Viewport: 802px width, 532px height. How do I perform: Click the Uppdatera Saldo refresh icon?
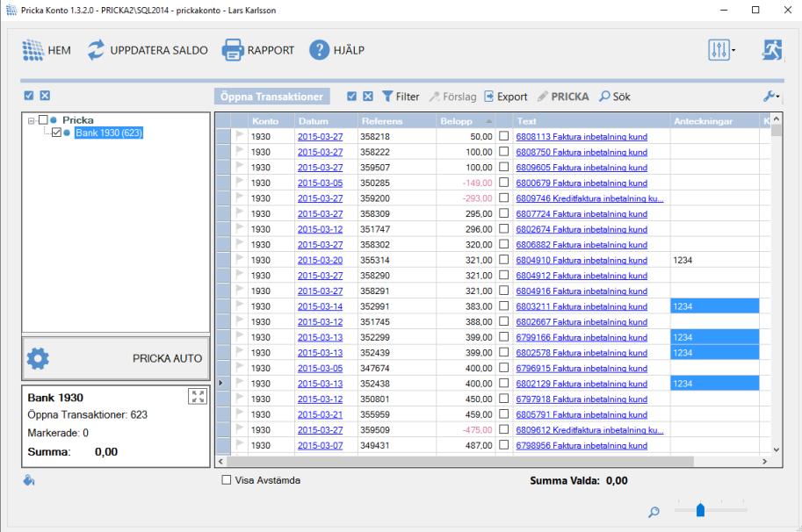pos(96,50)
